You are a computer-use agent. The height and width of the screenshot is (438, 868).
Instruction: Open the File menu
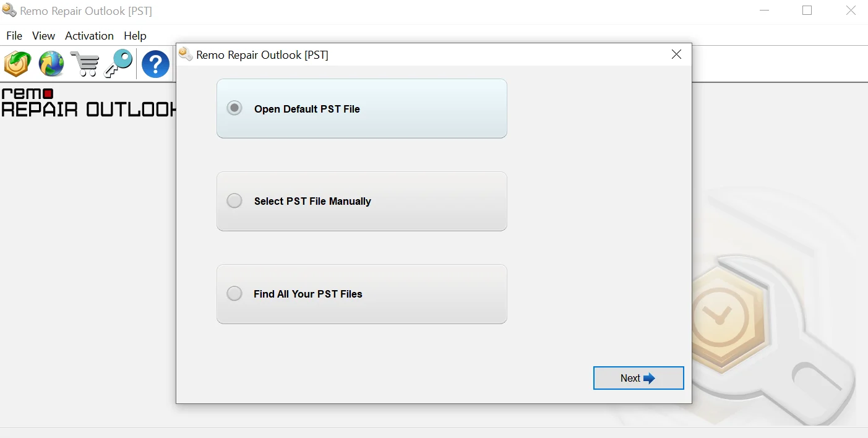[14, 36]
